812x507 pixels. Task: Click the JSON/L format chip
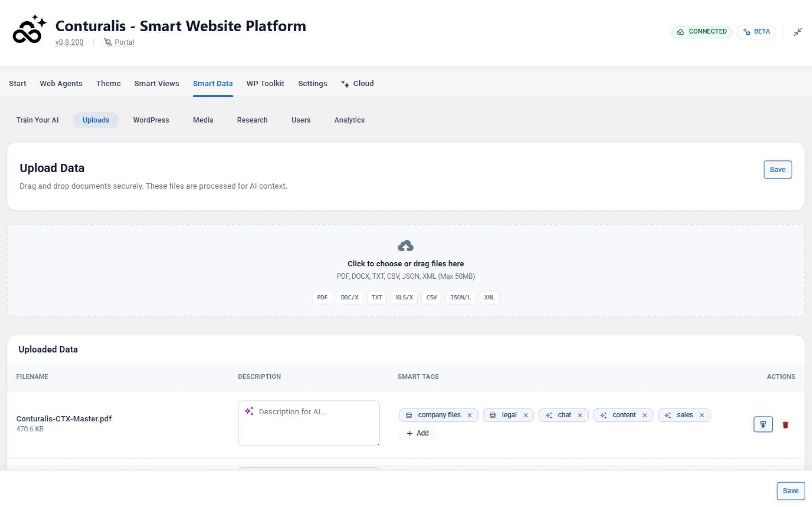[x=460, y=297]
